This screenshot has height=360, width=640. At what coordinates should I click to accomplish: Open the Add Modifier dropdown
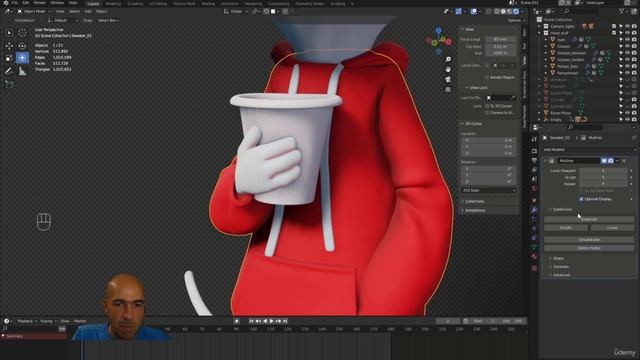(589, 150)
